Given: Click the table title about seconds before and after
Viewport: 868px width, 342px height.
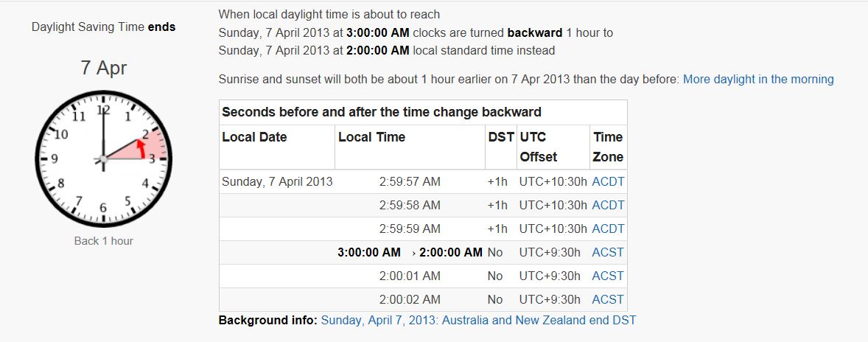Looking at the screenshot, I should point(382,112).
